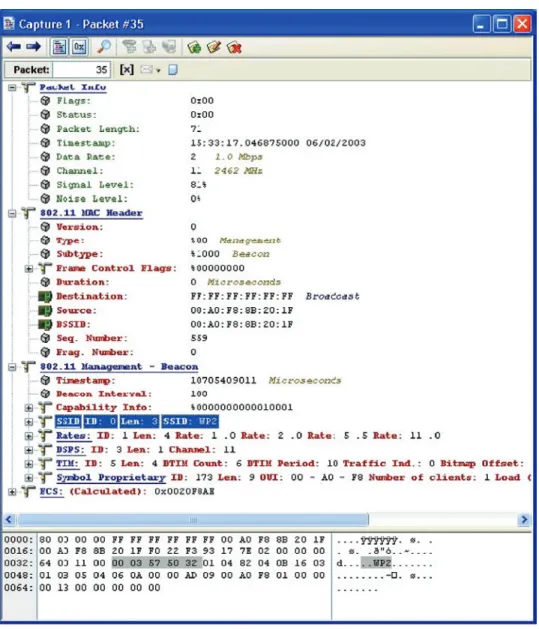Image resolution: width=539 pixels, height=629 pixels.
Task: Click the grayed-out copy packets icon
Action: 149,47
